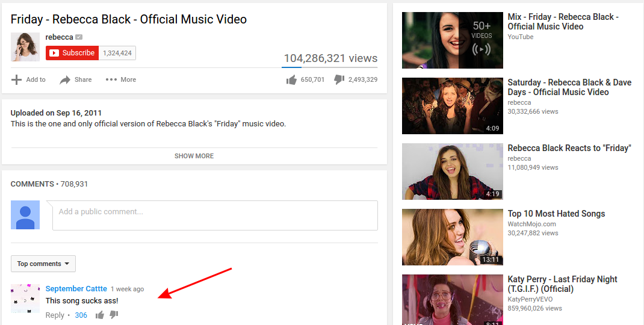Viewport: 644px width, 325px height.
Task: Open the rebecca channel avatar
Action: [25, 47]
